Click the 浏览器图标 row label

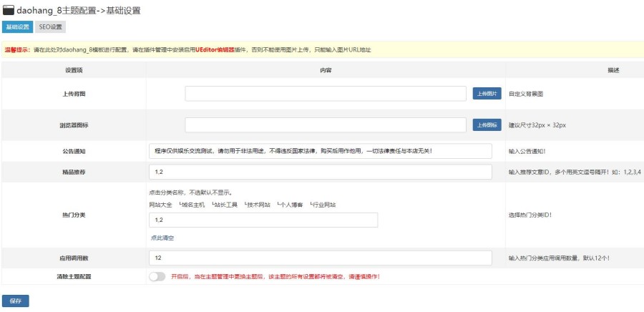tap(74, 125)
